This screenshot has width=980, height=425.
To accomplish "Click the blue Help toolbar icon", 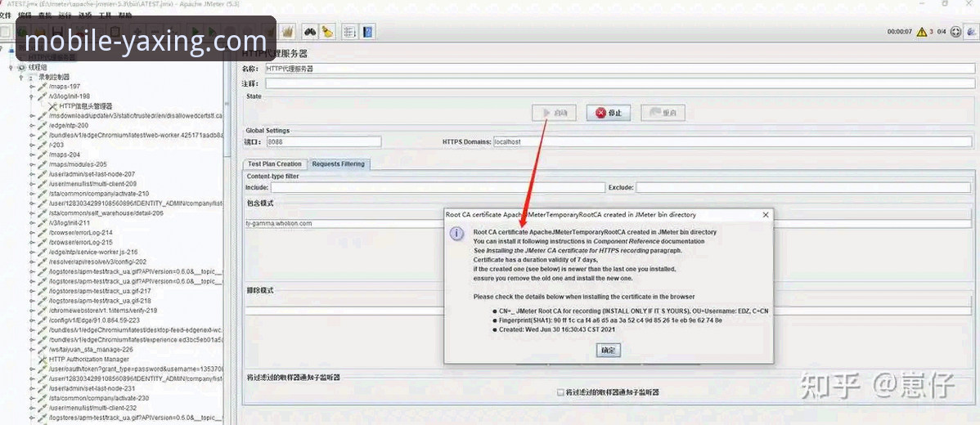I will point(368,31).
